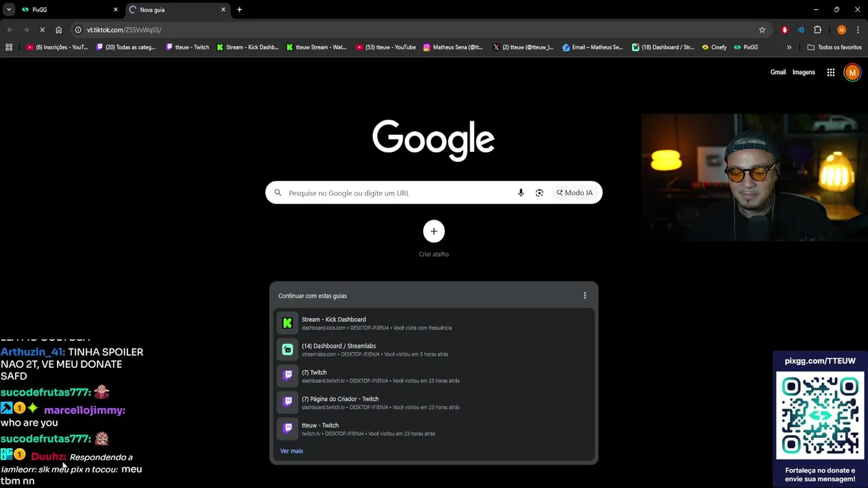
Task: Click the Streamlabs logo icon in list
Action: [288, 350]
